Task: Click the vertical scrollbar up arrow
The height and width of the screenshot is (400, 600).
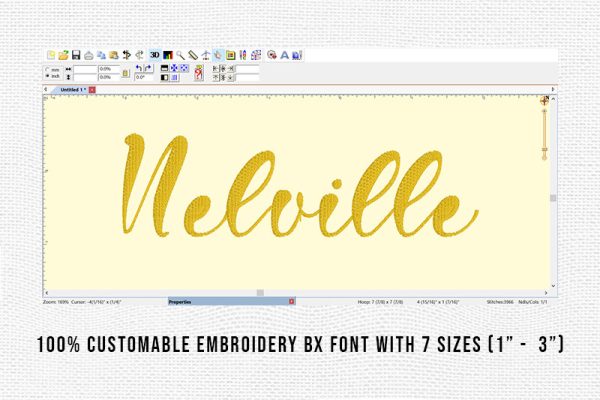Action: point(553,99)
